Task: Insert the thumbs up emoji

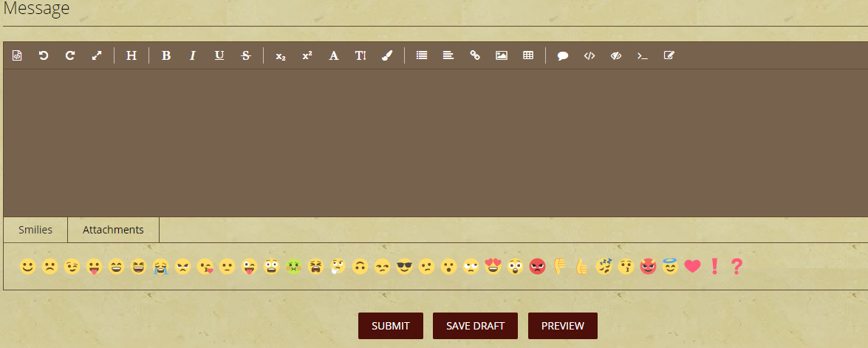Action: 581,267
